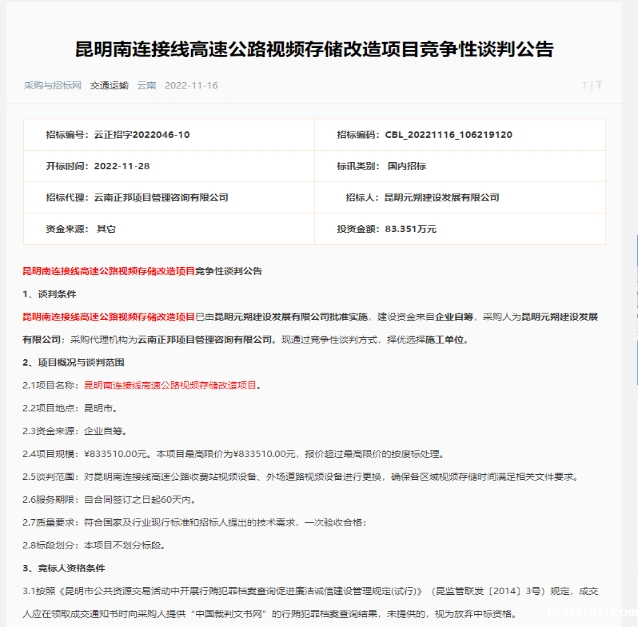Open the 采购与招标网 source link
Image resolution: width=638 pixels, height=628 pixels.
[x=53, y=85]
